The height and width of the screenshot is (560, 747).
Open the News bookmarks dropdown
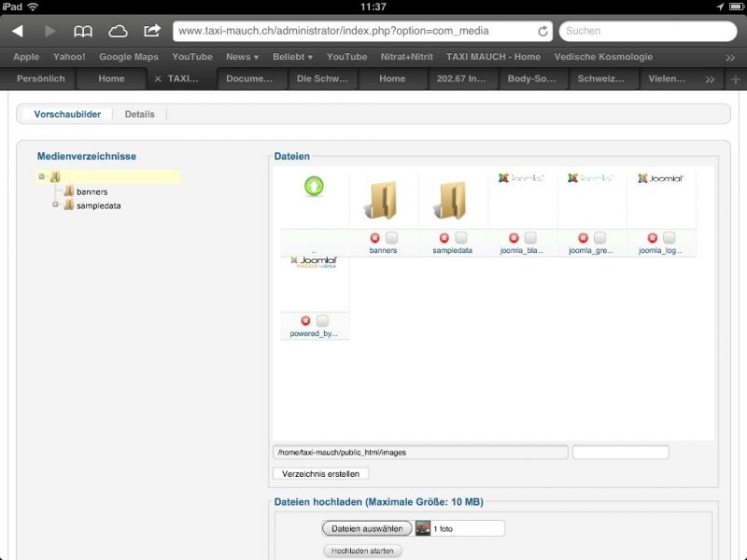[x=242, y=57]
